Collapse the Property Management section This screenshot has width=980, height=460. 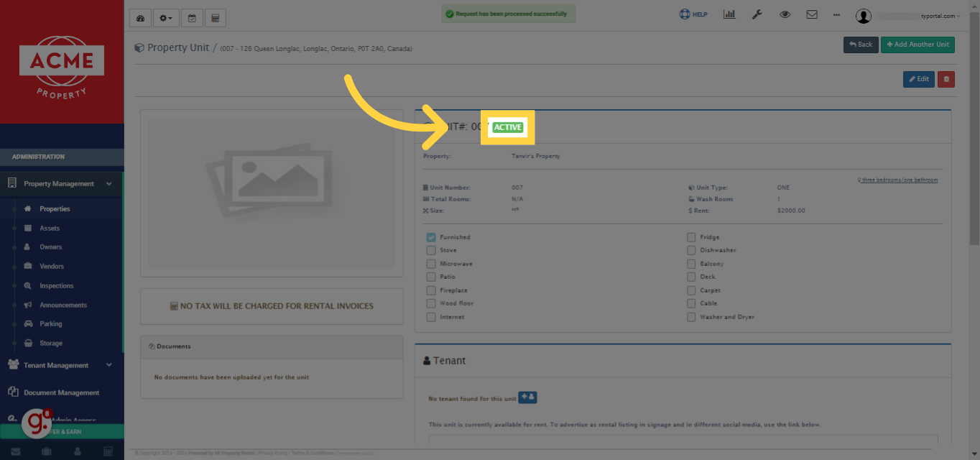[61, 183]
